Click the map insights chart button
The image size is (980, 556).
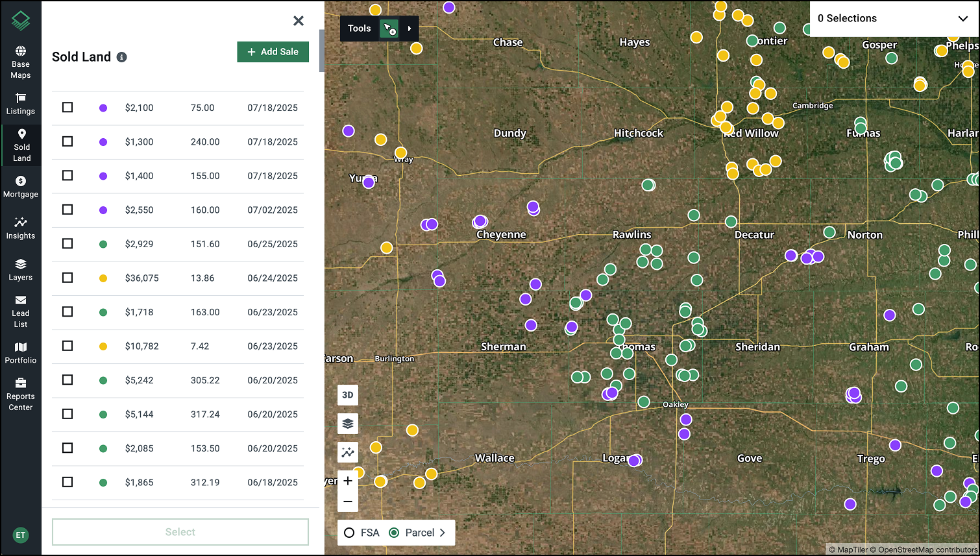[348, 452]
